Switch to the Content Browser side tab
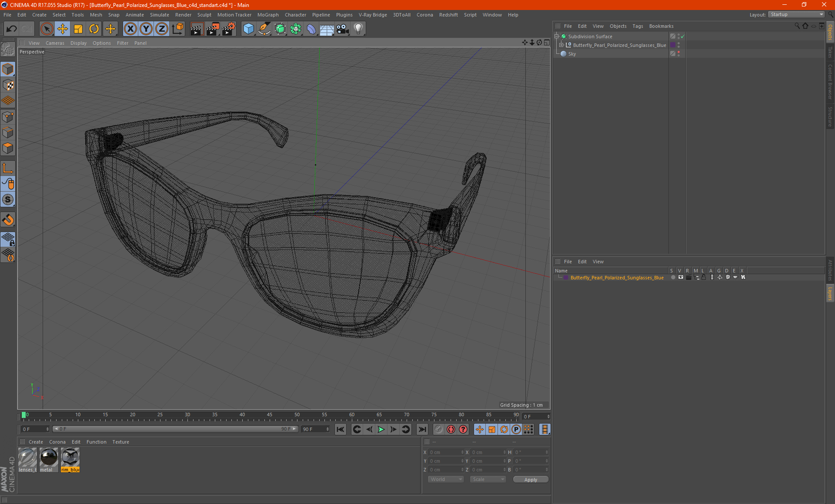This screenshot has width=835, height=504. [x=830, y=81]
